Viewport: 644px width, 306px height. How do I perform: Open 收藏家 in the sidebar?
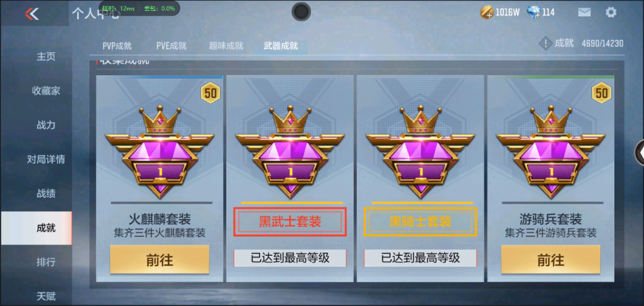point(46,91)
